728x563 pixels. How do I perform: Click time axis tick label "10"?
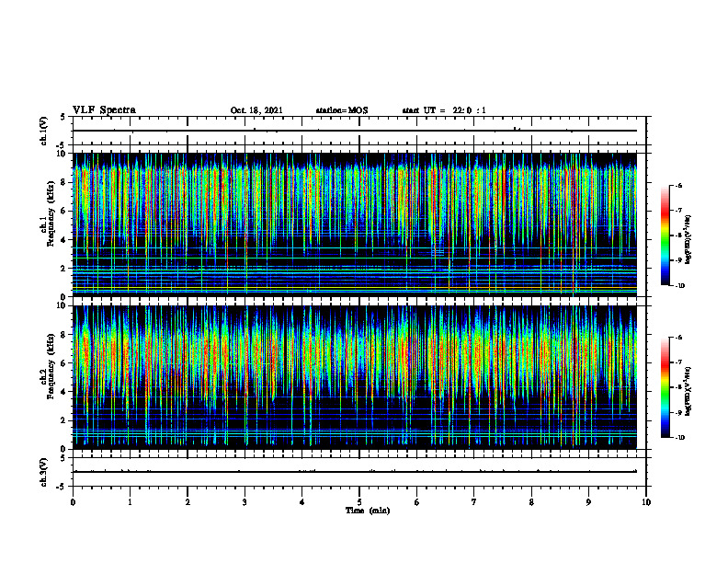(646, 502)
